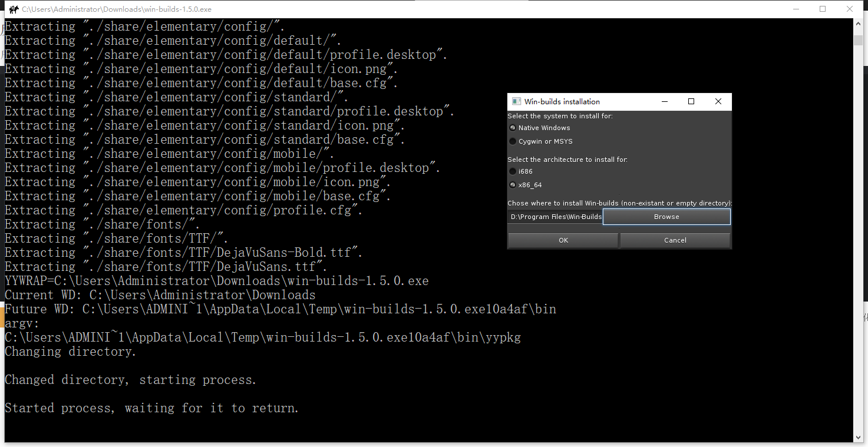The image size is (868, 447).
Task: Pick the x86_64 architecture radio button
Action: [513, 185]
